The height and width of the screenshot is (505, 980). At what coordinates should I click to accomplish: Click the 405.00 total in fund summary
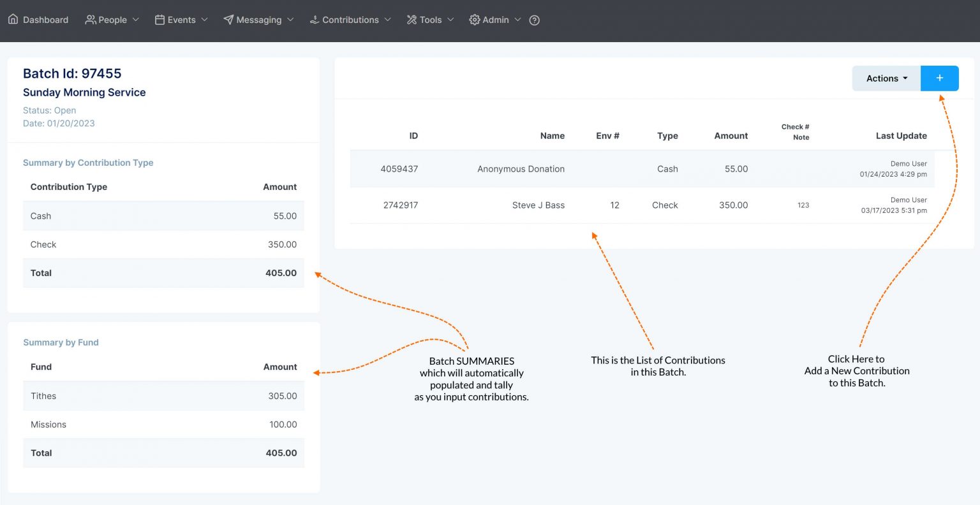(x=281, y=453)
